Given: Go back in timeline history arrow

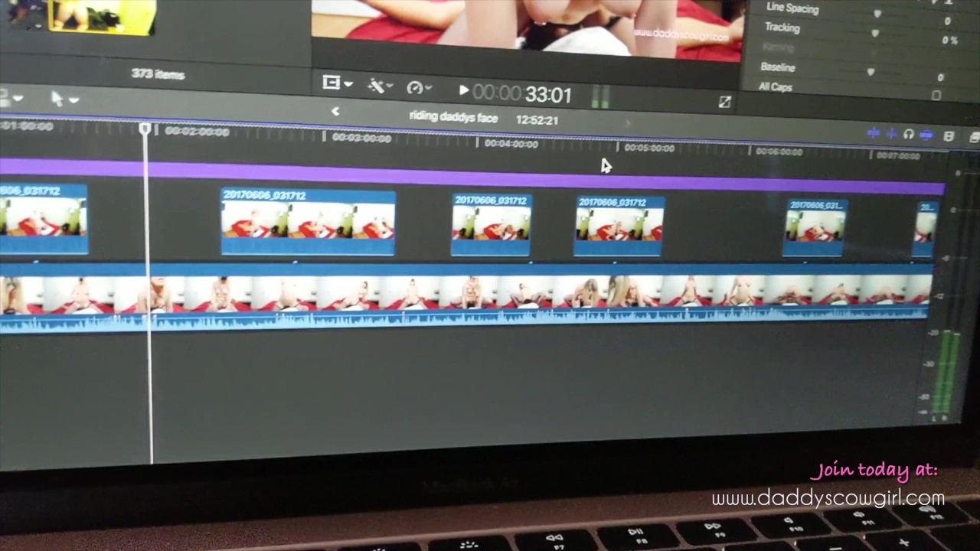Looking at the screenshot, I should tap(335, 112).
